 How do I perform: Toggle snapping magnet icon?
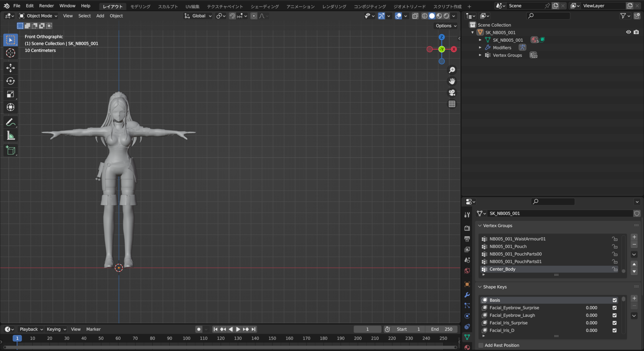click(232, 16)
